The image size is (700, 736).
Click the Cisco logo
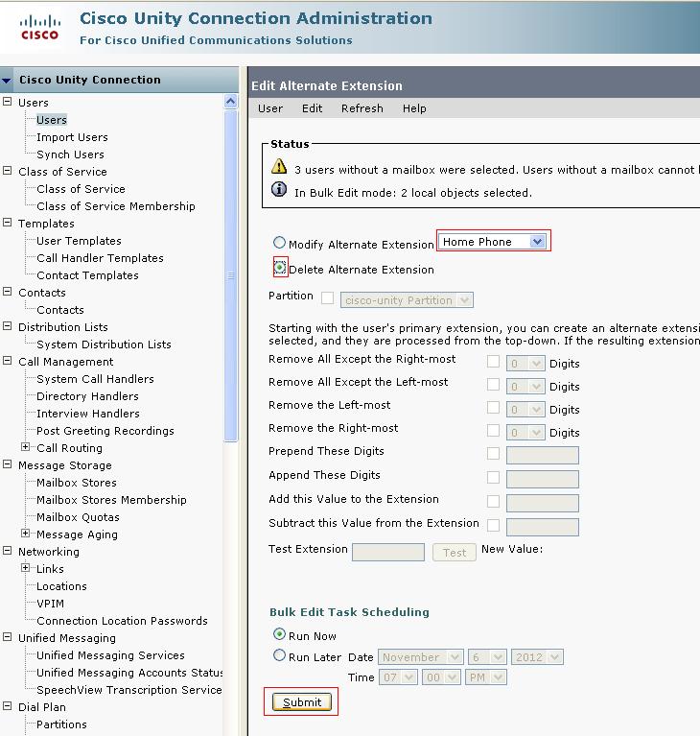click(40, 27)
